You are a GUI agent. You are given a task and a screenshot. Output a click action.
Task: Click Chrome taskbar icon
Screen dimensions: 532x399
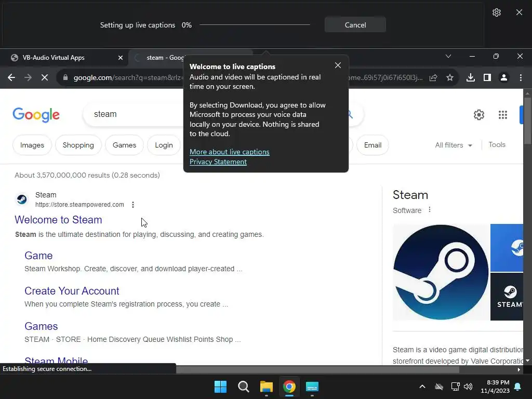point(289,387)
